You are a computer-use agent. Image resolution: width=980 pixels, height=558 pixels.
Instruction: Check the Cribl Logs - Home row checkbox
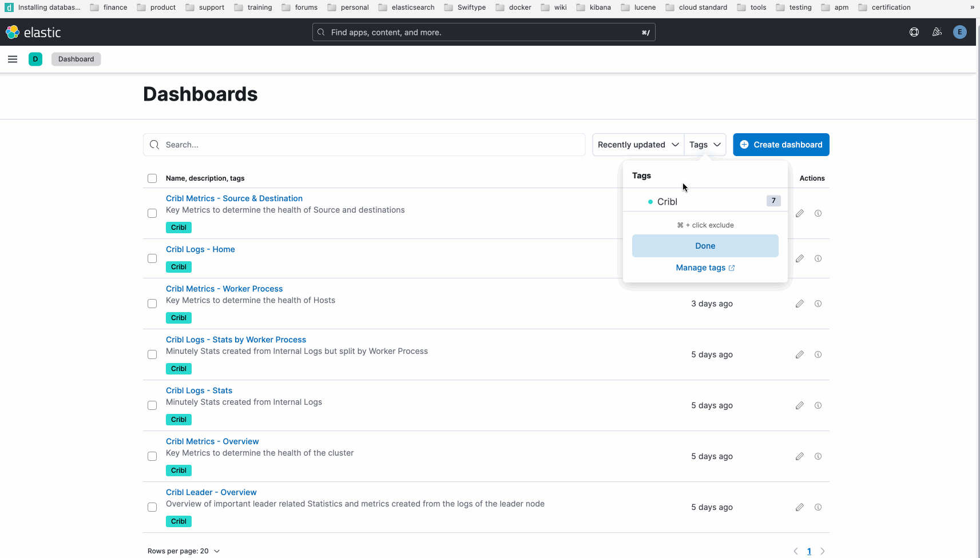pos(152,258)
